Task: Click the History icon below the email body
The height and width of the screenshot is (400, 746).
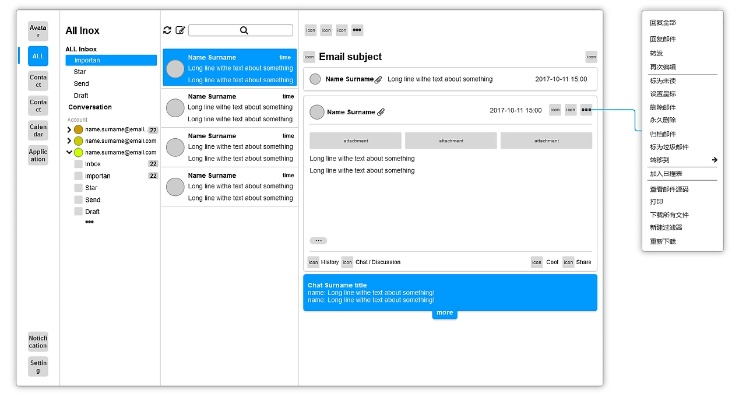Action: point(313,262)
